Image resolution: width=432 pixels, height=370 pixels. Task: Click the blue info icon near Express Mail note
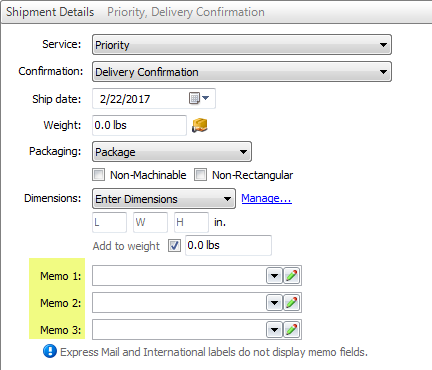[x=50, y=351]
